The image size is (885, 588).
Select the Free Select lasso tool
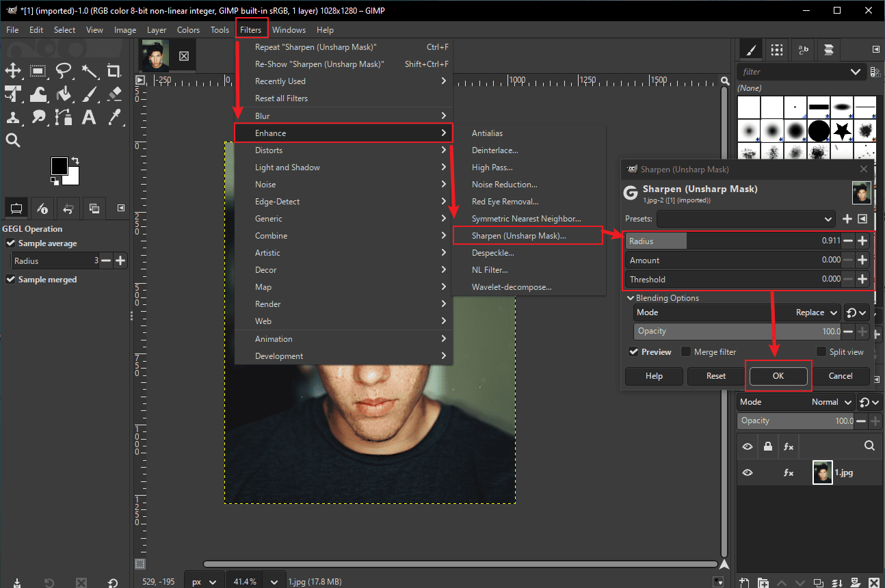[x=64, y=70]
